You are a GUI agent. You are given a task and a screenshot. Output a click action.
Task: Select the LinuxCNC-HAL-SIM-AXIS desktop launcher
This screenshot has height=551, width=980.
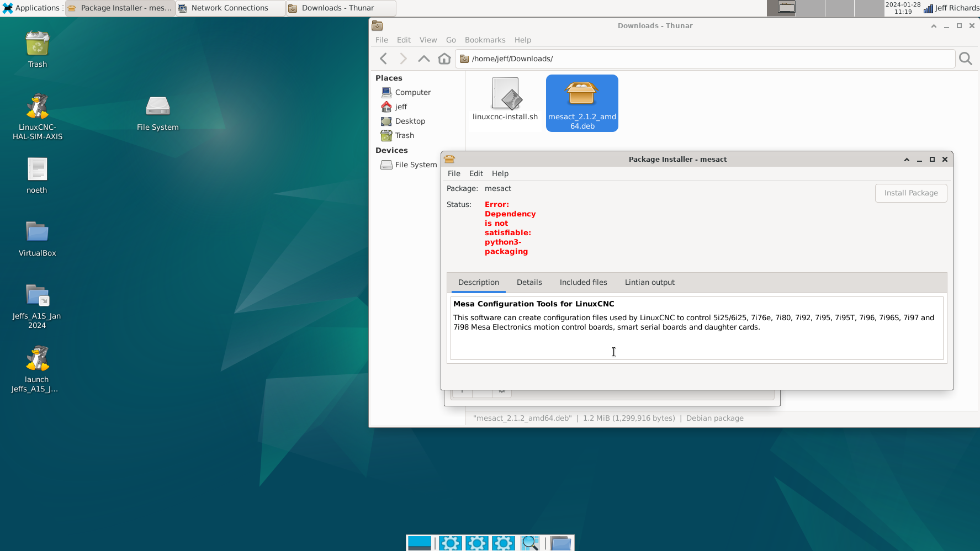[x=37, y=106]
